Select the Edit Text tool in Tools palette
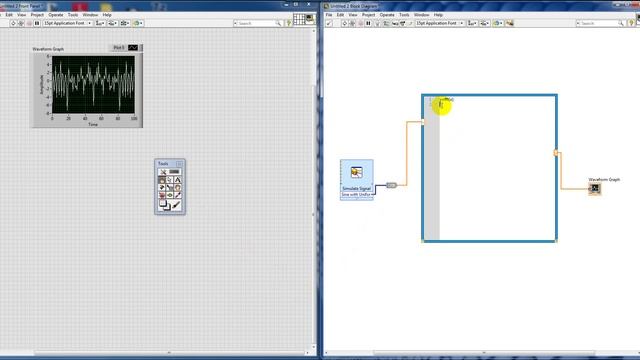This screenshot has height=360, width=640. [x=178, y=180]
